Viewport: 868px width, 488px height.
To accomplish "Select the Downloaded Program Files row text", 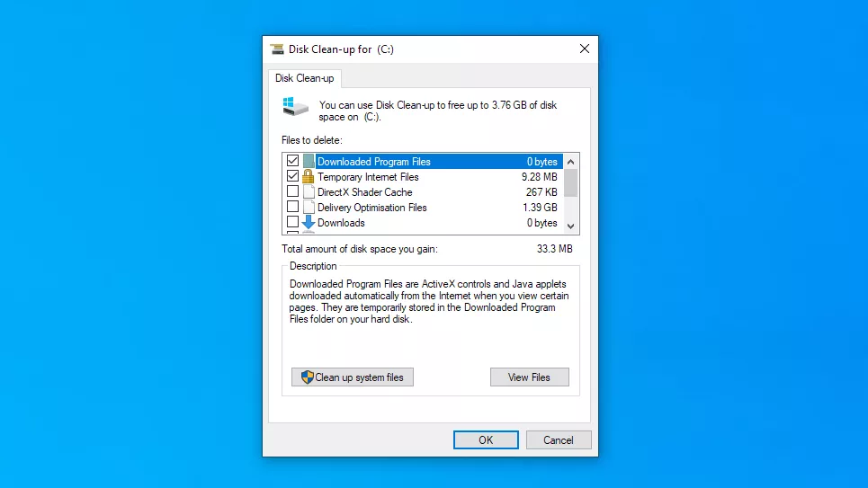I will [x=373, y=162].
